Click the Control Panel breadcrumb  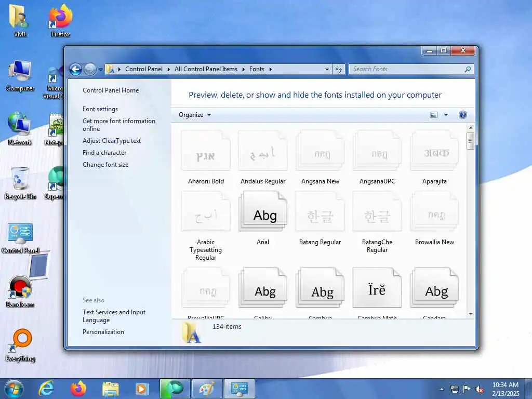click(x=144, y=69)
